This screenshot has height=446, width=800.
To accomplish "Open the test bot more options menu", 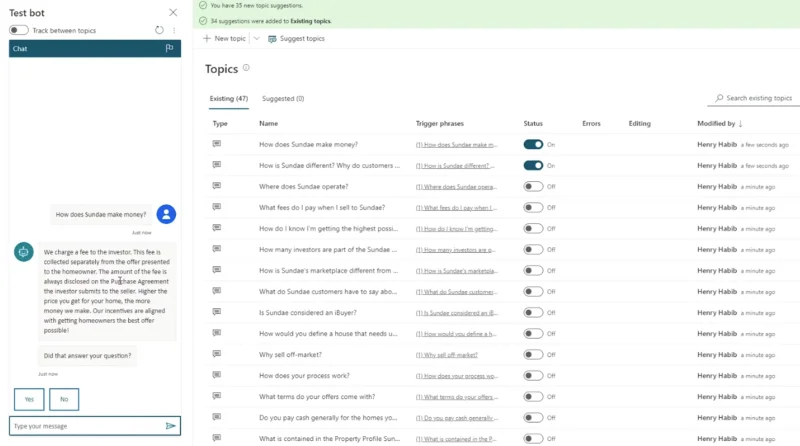I will pyautogui.click(x=174, y=30).
